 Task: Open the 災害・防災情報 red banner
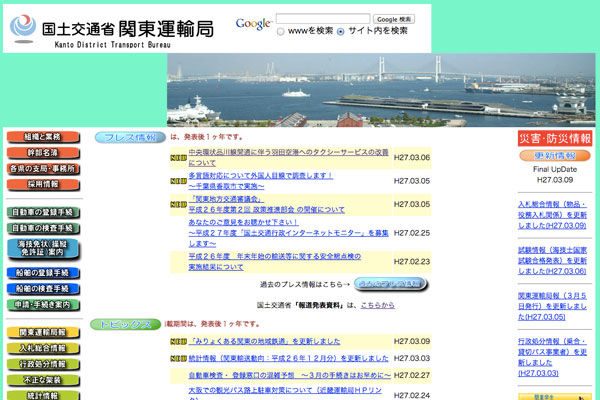pos(555,138)
